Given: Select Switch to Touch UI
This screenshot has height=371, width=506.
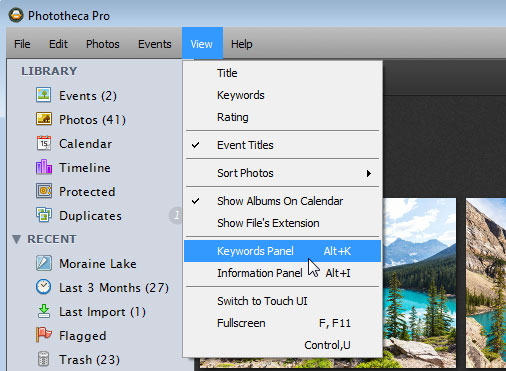Looking at the screenshot, I should [x=282, y=301].
